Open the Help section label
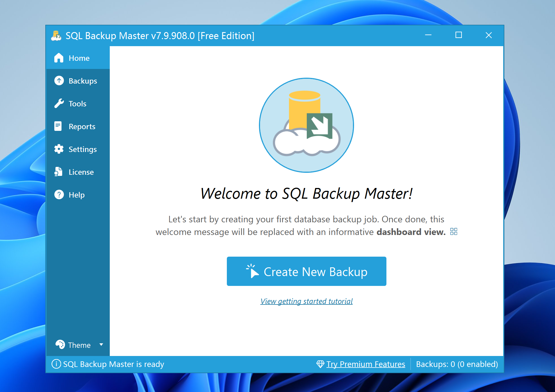Screen dimensions: 555x392 click(77, 195)
